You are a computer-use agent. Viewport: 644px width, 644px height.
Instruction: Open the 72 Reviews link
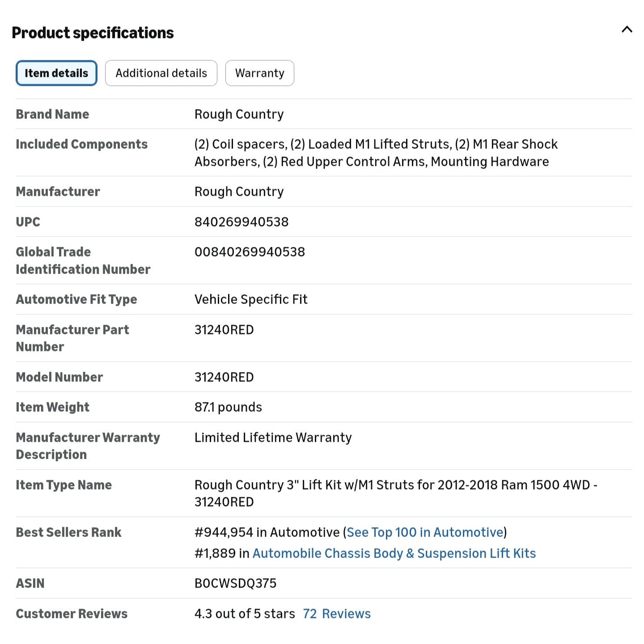pyautogui.click(x=337, y=614)
